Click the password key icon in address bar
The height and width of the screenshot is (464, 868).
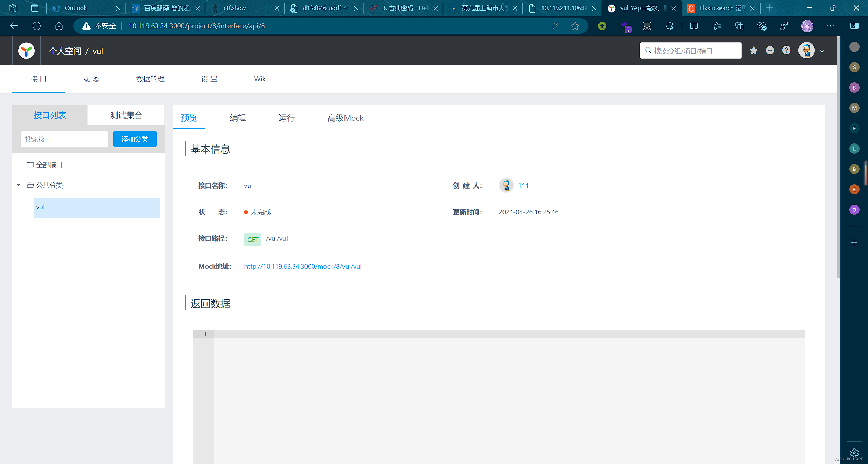tap(555, 26)
